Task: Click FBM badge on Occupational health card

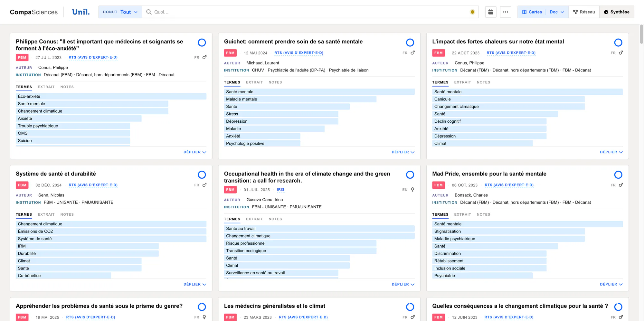Action: click(x=230, y=190)
